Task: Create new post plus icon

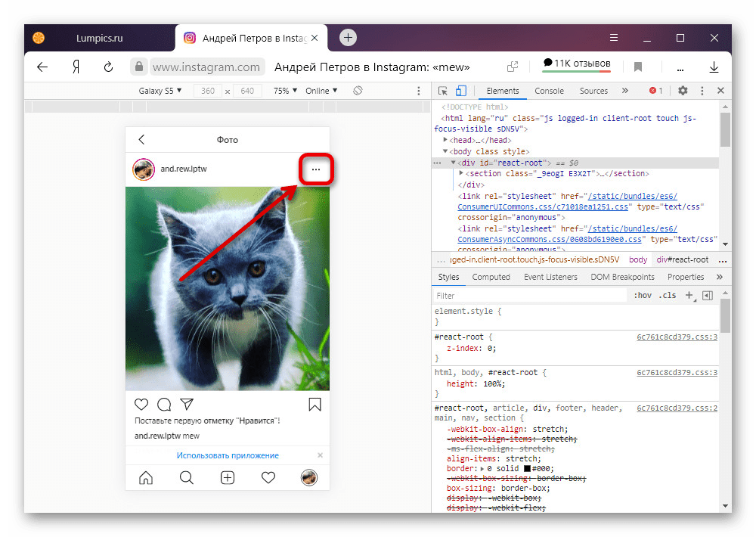Action: (x=228, y=477)
